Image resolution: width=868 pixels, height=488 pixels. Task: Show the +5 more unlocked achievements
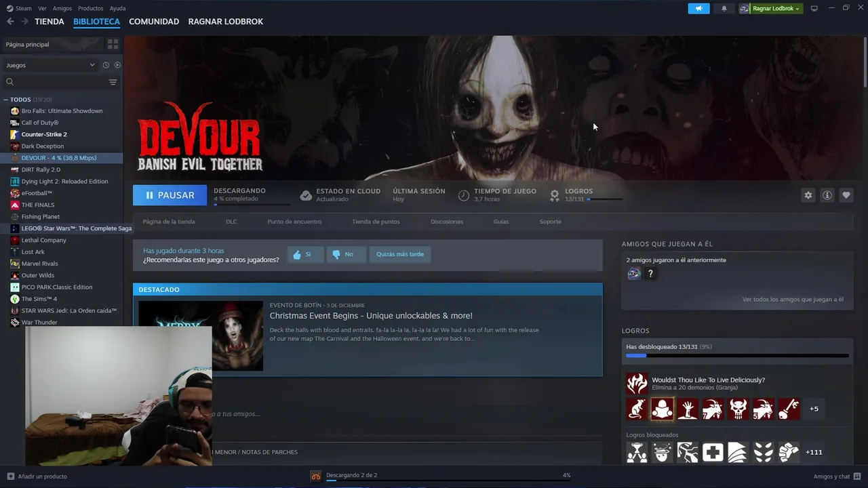pos(814,409)
